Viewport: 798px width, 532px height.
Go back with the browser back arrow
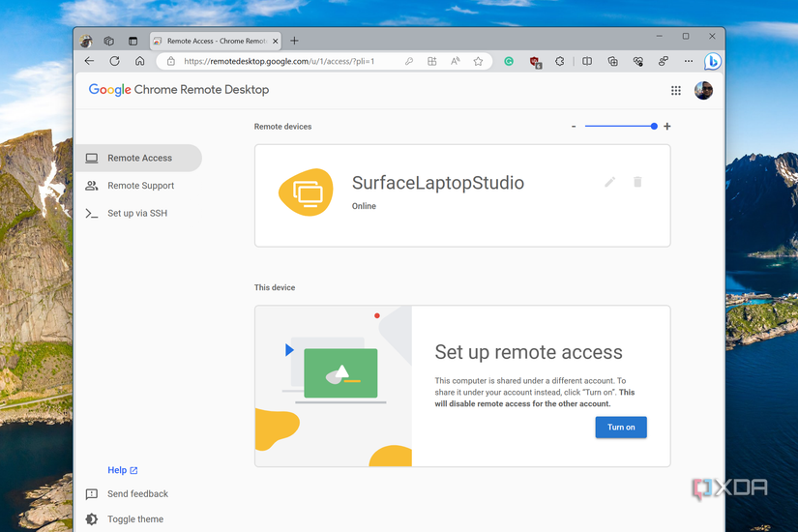point(90,61)
